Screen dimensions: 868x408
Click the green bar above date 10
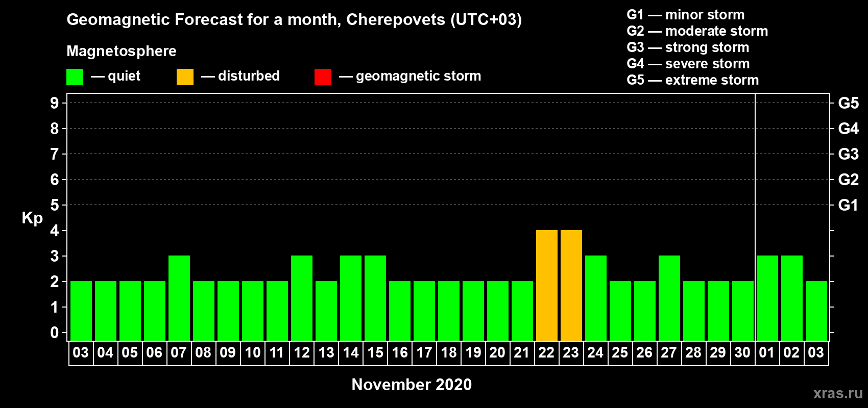[x=253, y=311]
